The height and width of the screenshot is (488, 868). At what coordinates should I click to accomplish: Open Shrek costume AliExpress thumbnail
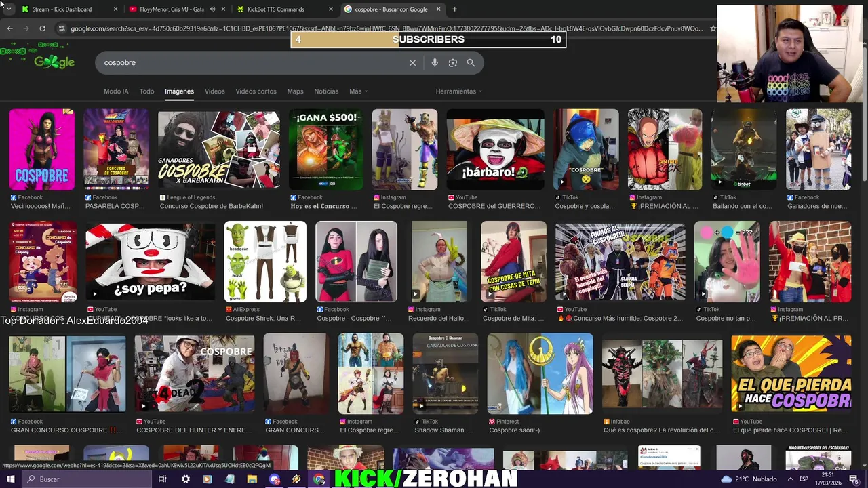click(x=265, y=262)
